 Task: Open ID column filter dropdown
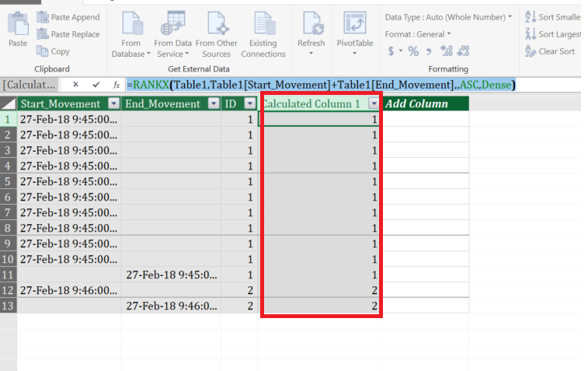click(250, 103)
